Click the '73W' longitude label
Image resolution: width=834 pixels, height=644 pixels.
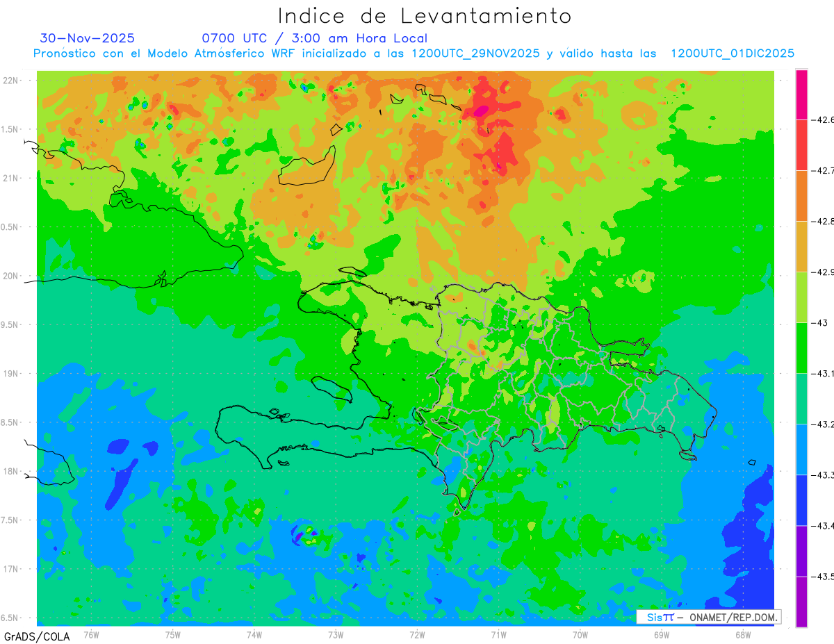336,634
